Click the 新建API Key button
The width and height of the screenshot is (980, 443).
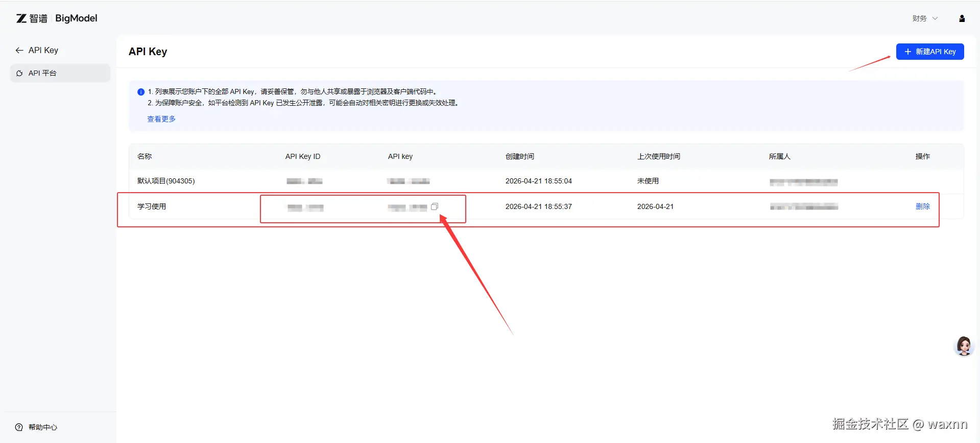930,52
